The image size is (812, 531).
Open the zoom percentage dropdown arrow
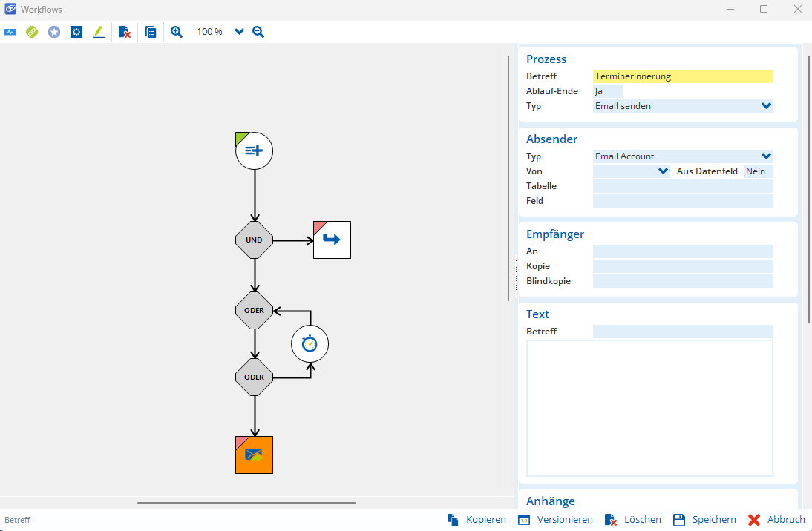(239, 32)
